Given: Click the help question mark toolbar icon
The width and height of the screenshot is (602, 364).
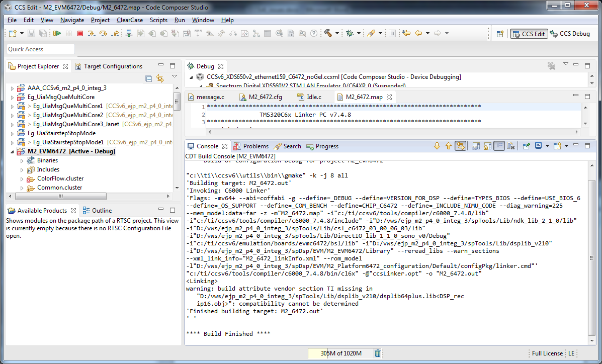Looking at the screenshot, I should (314, 33).
